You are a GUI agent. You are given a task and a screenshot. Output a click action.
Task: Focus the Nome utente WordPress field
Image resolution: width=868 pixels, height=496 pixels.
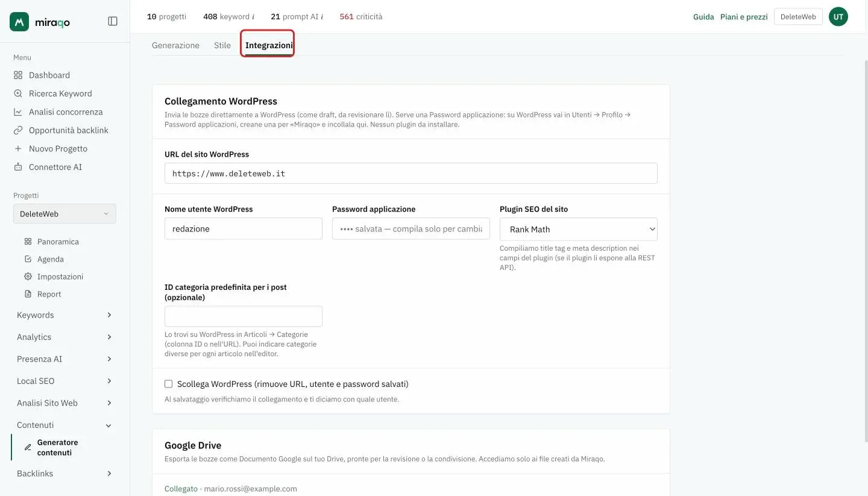tap(244, 229)
